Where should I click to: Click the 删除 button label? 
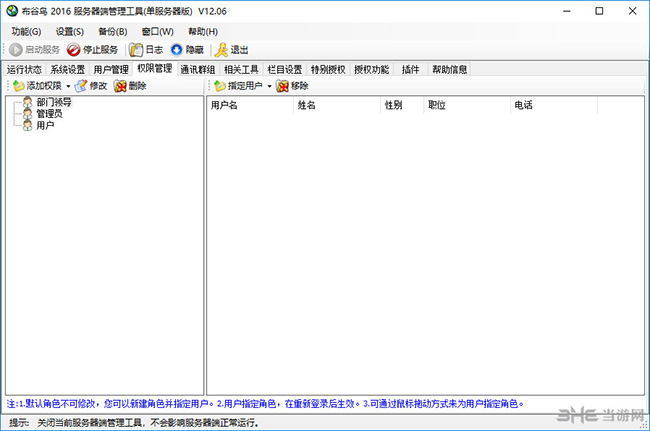click(138, 86)
